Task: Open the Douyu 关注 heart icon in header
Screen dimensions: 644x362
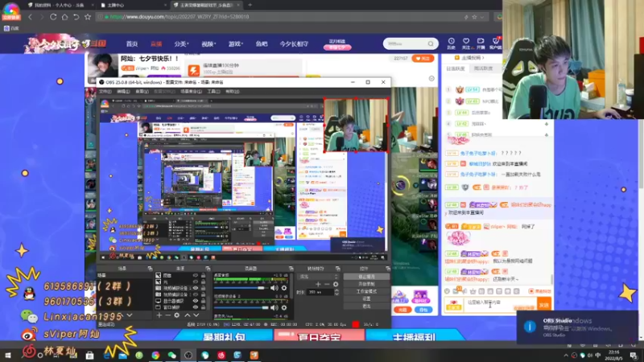Action: (x=466, y=43)
